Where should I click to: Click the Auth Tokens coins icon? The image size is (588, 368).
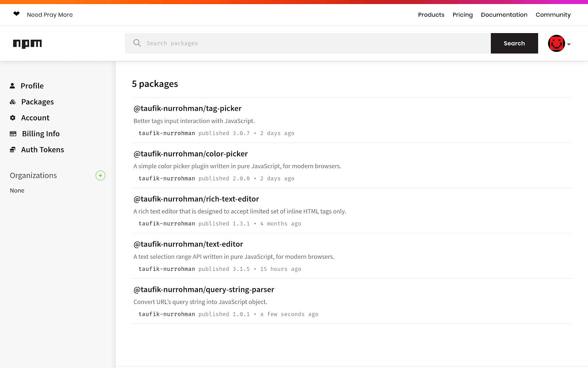pos(12,150)
